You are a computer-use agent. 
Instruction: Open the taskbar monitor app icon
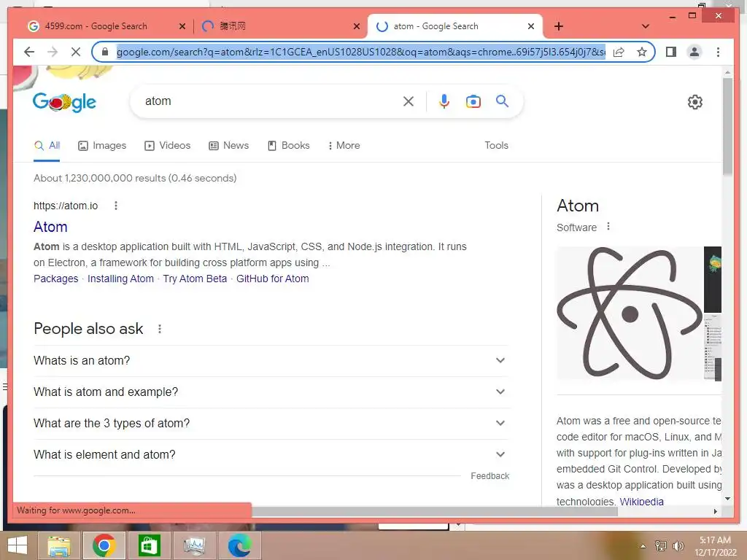(194, 545)
